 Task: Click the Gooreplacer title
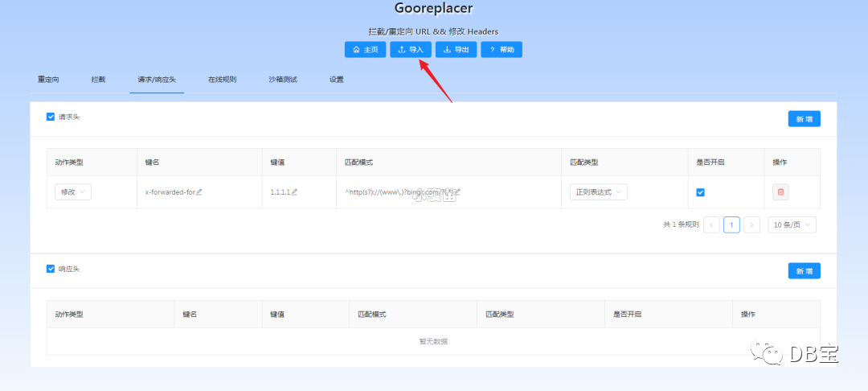click(x=433, y=8)
